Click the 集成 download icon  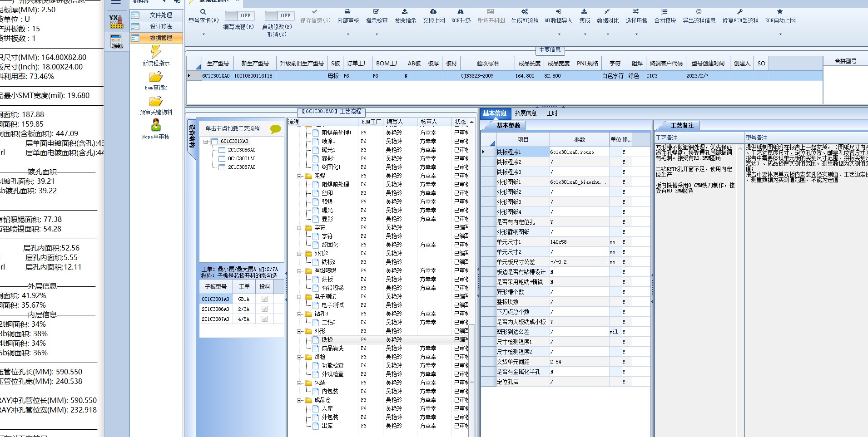[x=584, y=12]
